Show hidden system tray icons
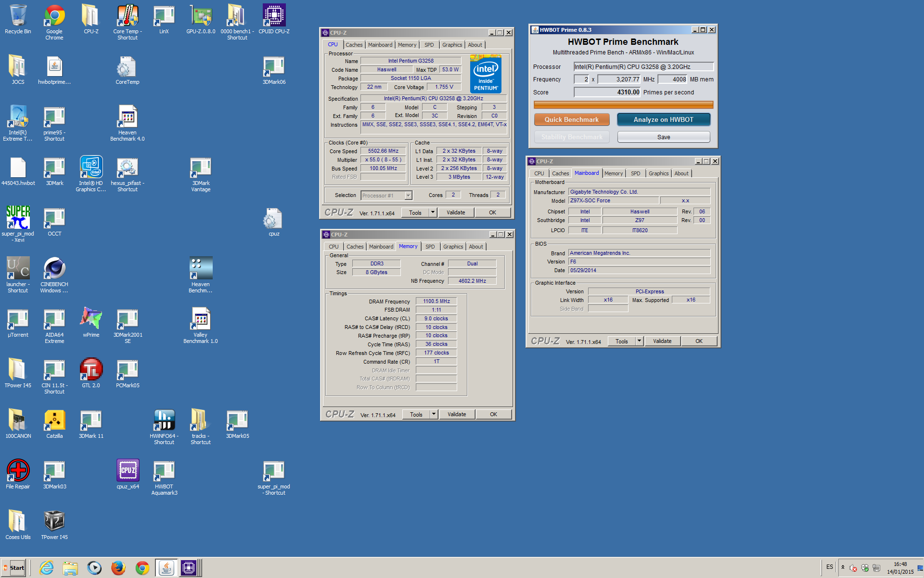The width and height of the screenshot is (924, 578). coord(843,567)
